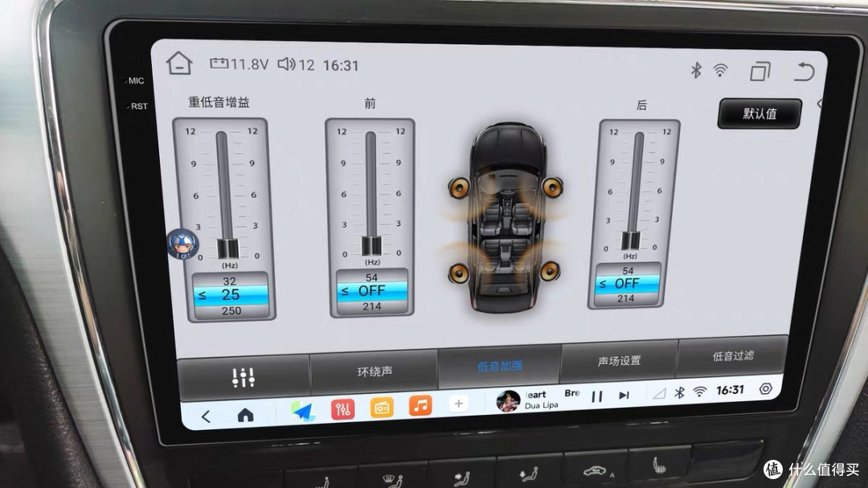This screenshot has height=488, width=868.
Task: Open the recent apps overlapping squares icon
Action: tap(760, 72)
